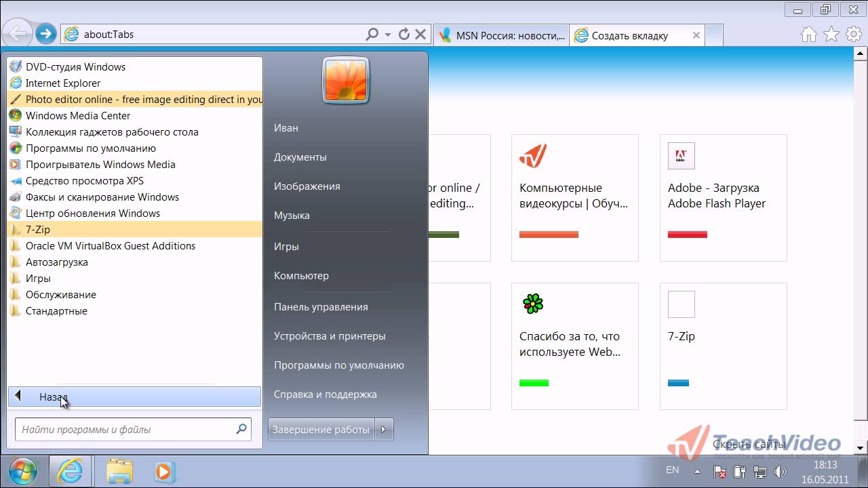Open shutdown options arrow next to Завершение работы
The image size is (868, 488).
click(x=384, y=429)
